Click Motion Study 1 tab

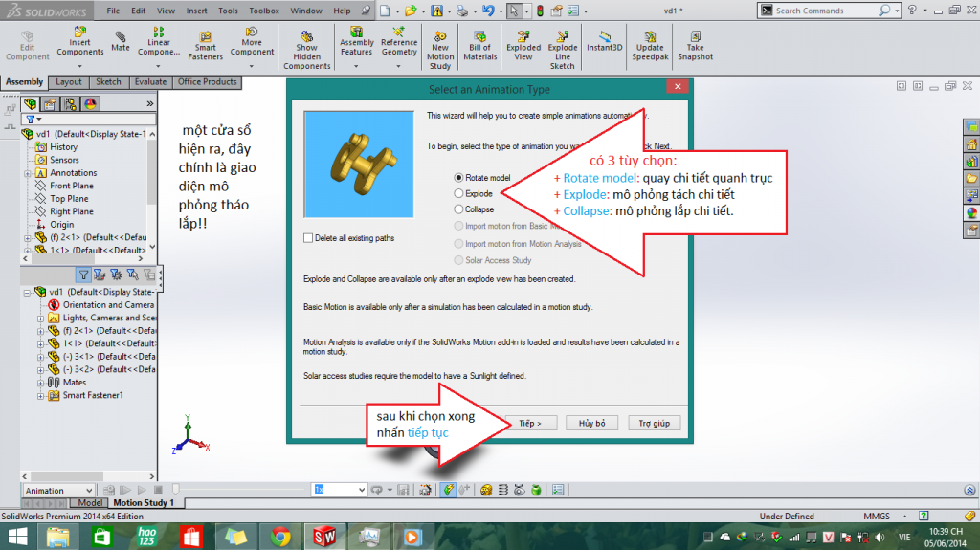pyautogui.click(x=144, y=502)
